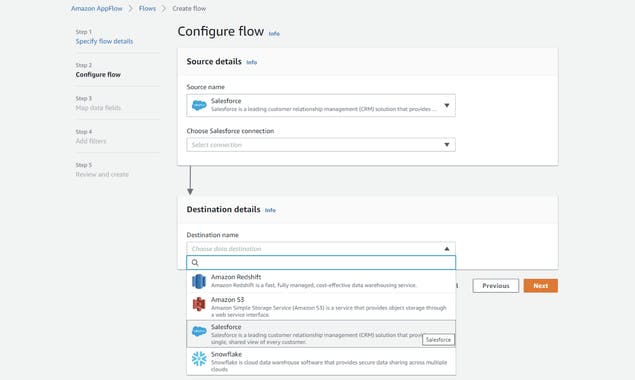Choose Salesforce as destination
This screenshot has height=380, width=635.
click(321, 334)
